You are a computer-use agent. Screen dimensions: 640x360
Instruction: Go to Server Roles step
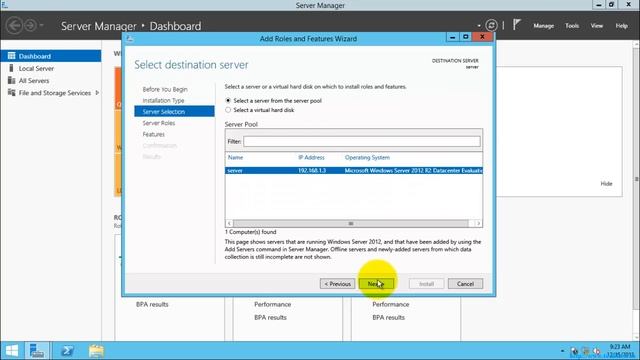(159, 123)
